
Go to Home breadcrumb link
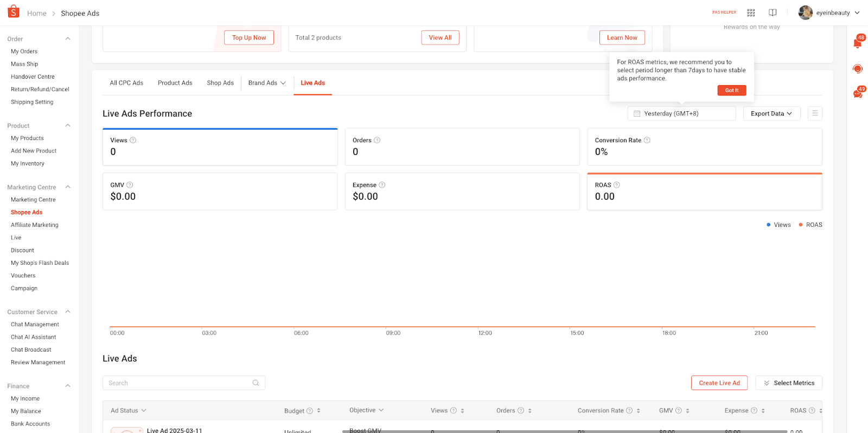tap(37, 13)
